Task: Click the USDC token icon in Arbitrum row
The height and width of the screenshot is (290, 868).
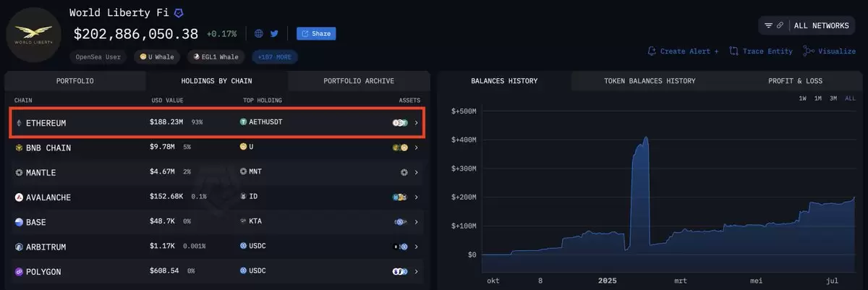Action: [243, 246]
